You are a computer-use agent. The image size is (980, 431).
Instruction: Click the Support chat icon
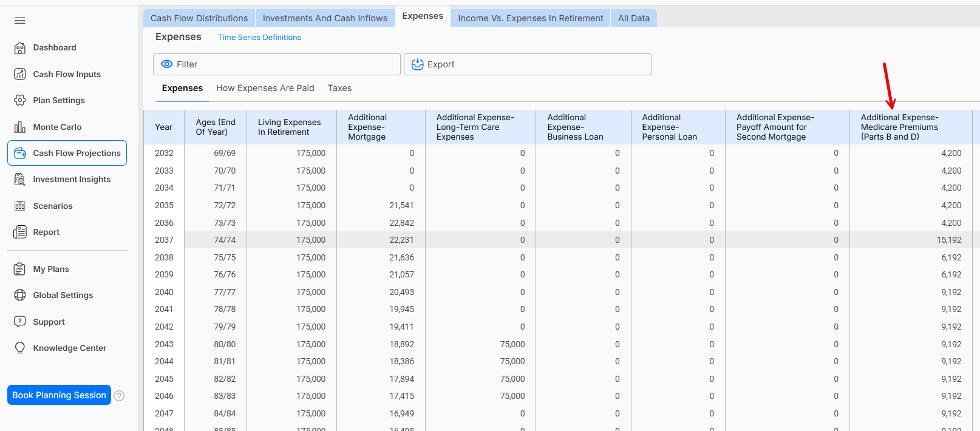[20, 322]
